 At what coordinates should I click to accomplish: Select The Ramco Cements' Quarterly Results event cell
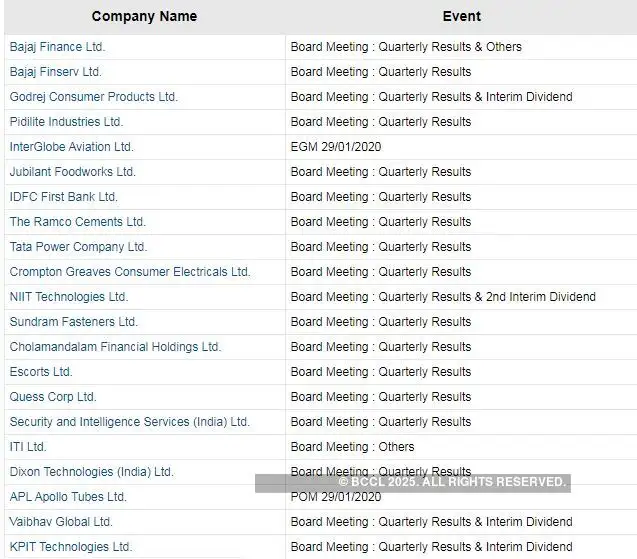point(461,222)
